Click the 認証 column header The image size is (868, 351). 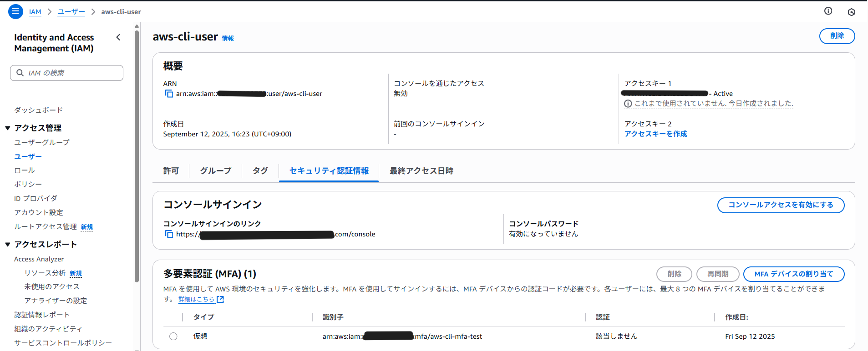[603, 317]
